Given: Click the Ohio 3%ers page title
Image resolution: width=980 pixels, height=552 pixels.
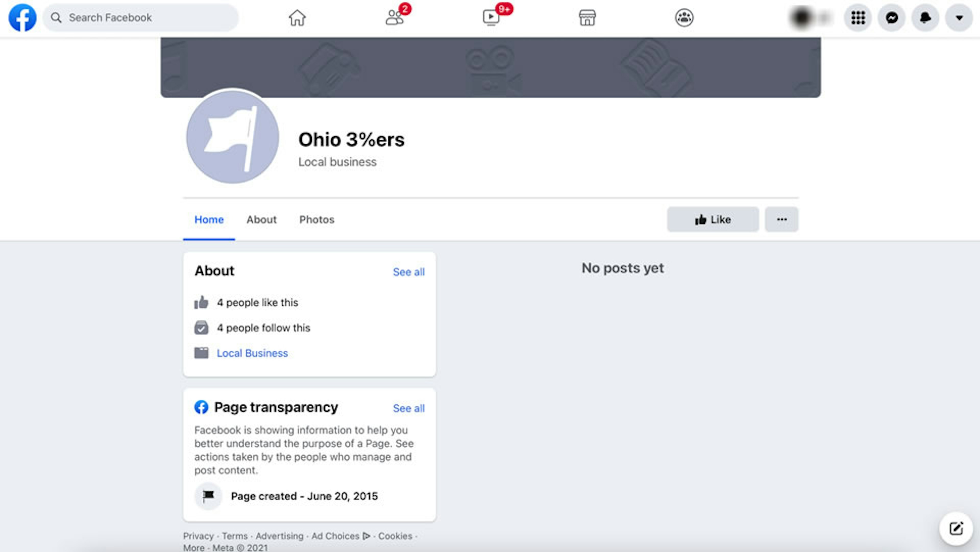Looking at the screenshot, I should 351,140.
